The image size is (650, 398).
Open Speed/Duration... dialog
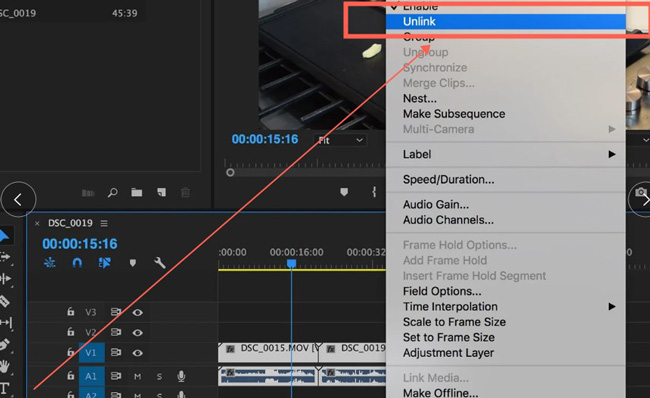(x=449, y=180)
